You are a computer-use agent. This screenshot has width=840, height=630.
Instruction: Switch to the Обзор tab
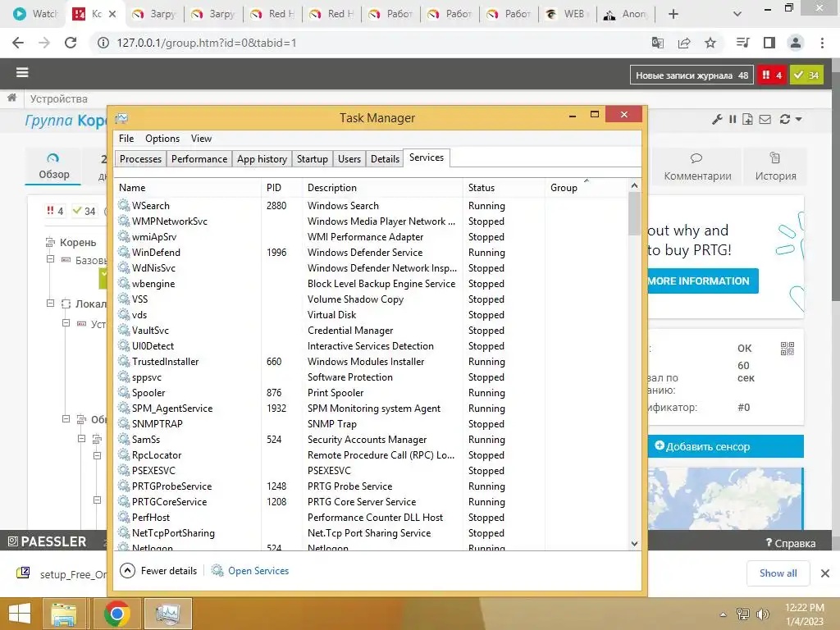tap(53, 166)
